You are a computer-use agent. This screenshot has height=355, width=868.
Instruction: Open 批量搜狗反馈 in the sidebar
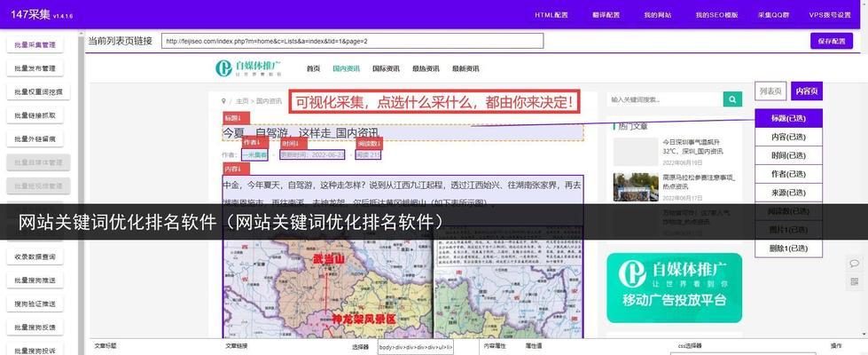(x=35, y=327)
